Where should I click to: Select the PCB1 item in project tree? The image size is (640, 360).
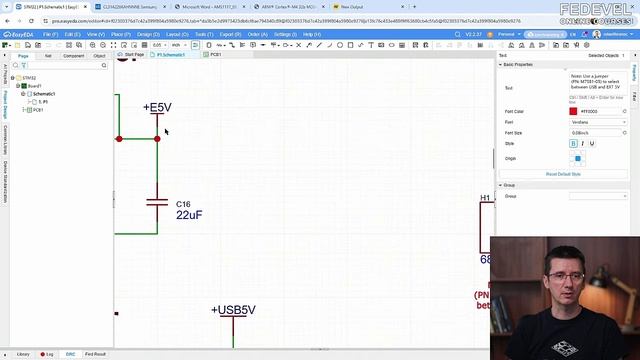coord(38,110)
